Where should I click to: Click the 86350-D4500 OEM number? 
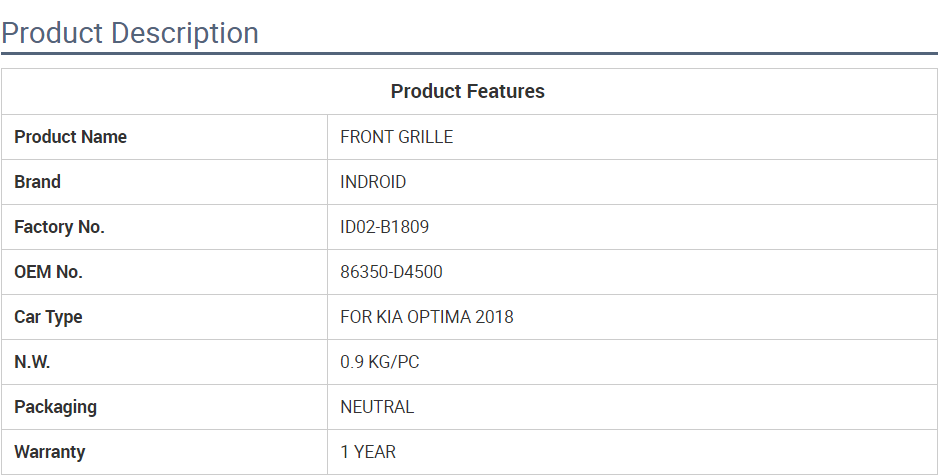click(x=391, y=272)
